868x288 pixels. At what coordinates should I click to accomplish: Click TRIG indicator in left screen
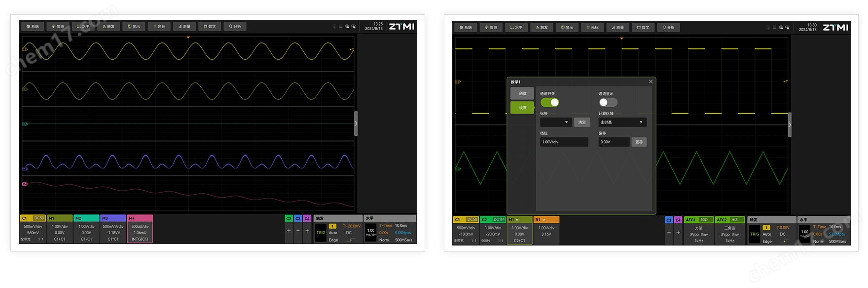coord(321,233)
